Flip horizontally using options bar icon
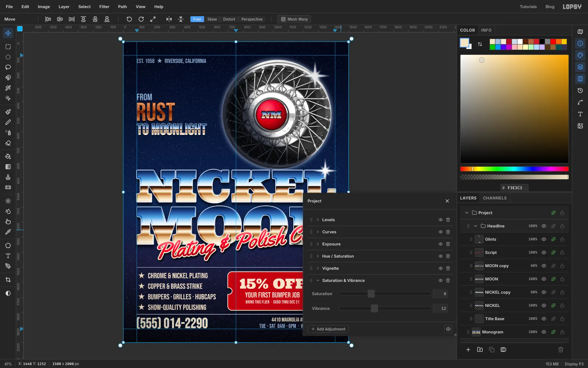This screenshot has width=588, height=368. (x=169, y=19)
